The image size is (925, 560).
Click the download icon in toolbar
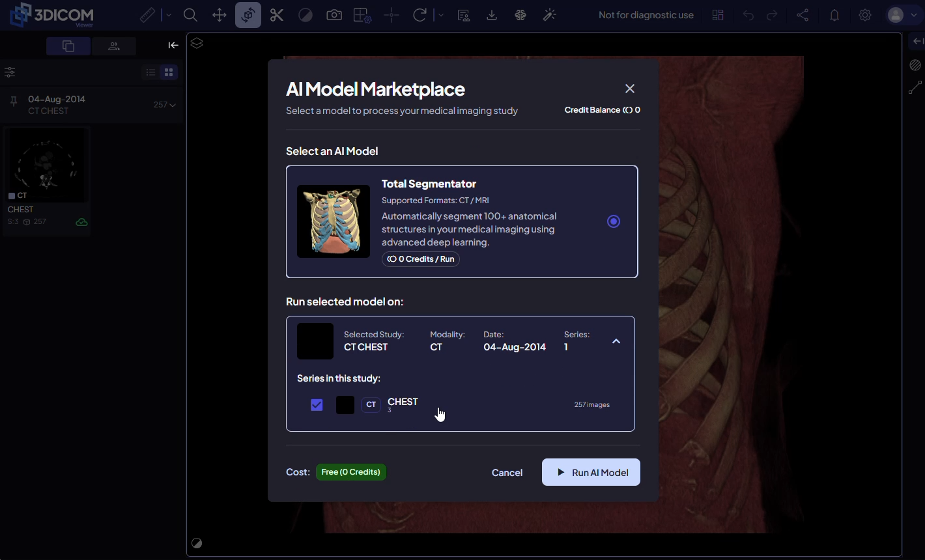coord(492,15)
